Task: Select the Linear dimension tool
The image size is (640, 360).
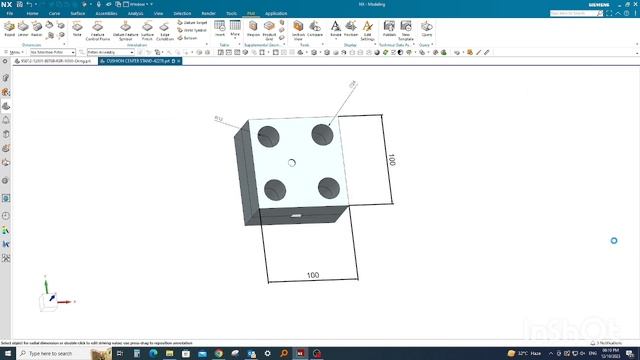Action: pyautogui.click(x=23, y=29)
